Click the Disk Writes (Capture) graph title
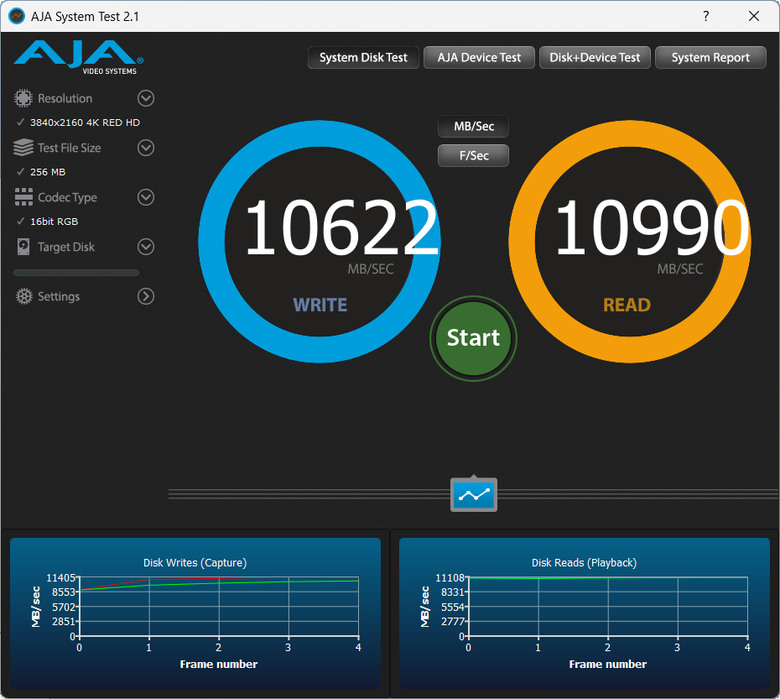The image size is (780, 699). point(195,563)
